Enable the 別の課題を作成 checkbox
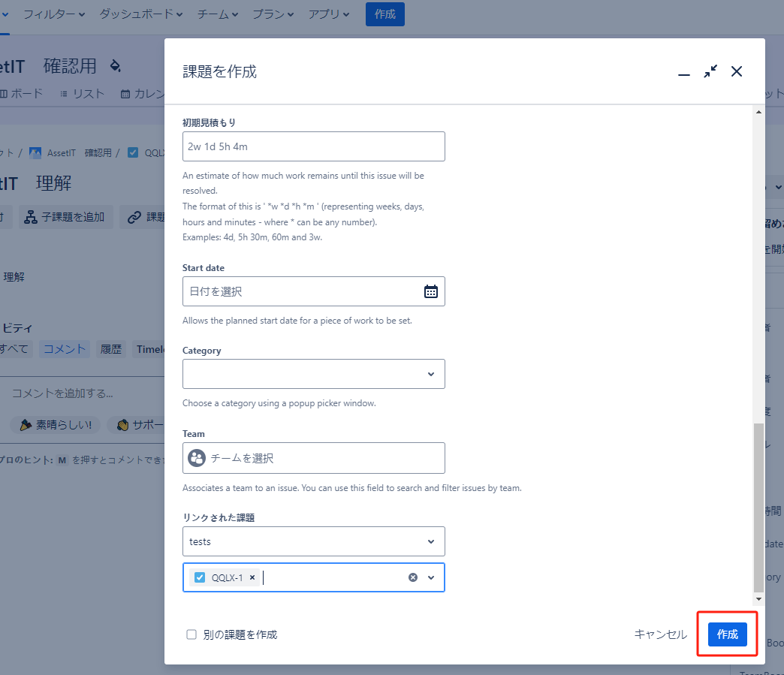 [x=191, y=634]
